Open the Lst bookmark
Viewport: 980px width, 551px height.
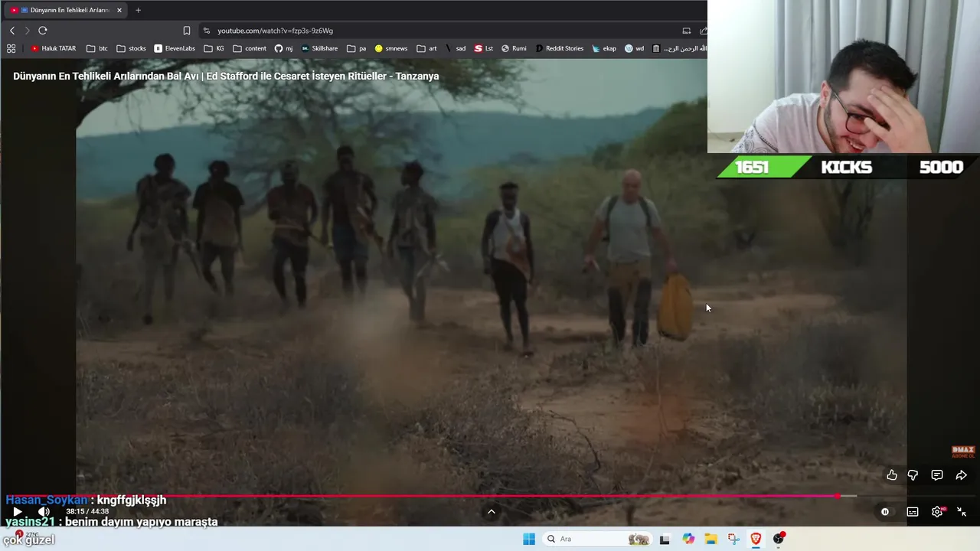coord(483,48)
